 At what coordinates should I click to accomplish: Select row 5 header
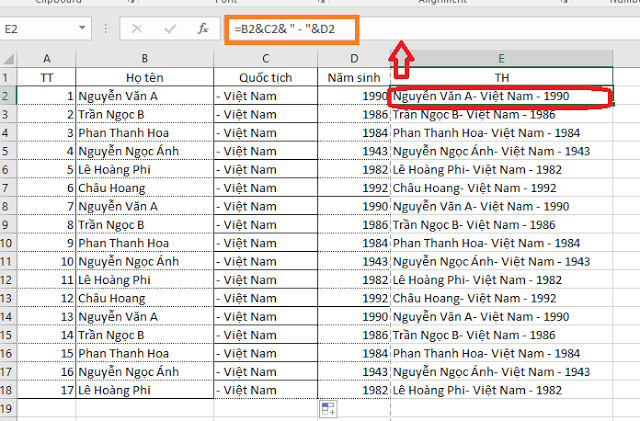[8, 151]
